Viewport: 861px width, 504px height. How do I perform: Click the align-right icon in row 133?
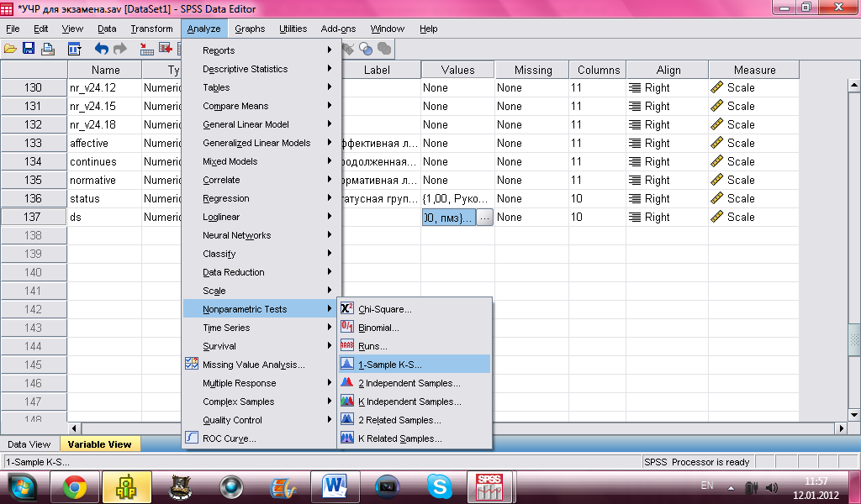point(635,143)
